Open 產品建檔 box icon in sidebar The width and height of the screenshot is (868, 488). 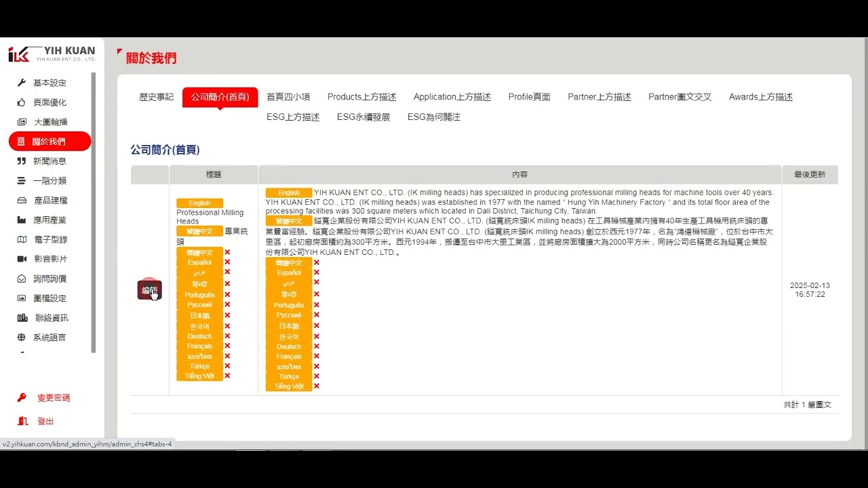coord(21,201)
